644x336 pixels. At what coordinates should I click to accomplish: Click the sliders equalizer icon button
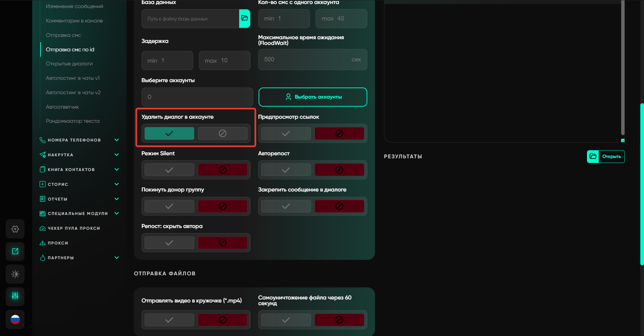15,296
